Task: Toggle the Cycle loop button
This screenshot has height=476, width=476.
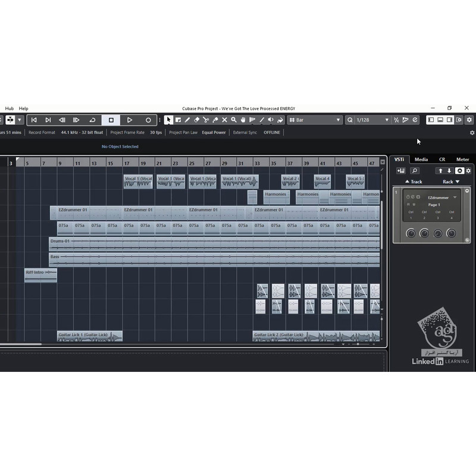Action: pyautogui.click(x=92, y=120)
